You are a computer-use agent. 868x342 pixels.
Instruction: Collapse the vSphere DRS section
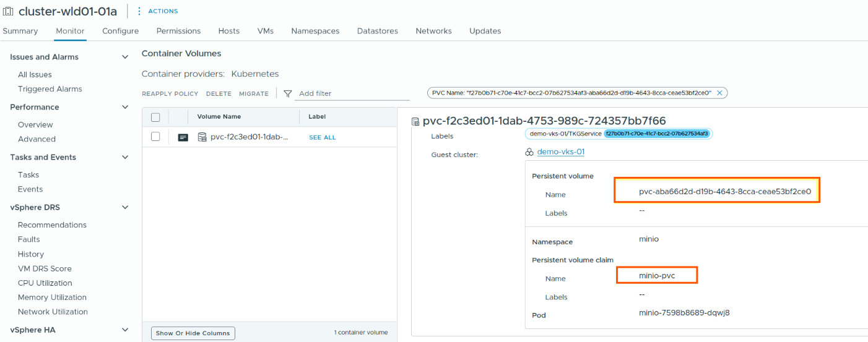(x=125, y=208)
